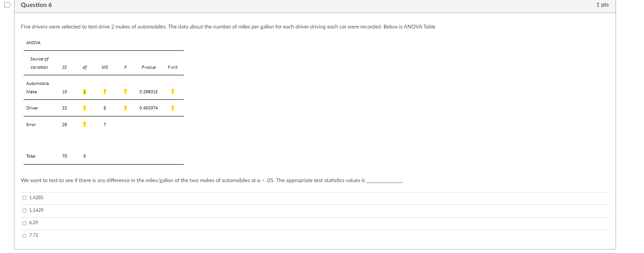This screenshot has height=253, width=644.
Task: Select the answer option 6.39
Action: (x=25, y=222)
